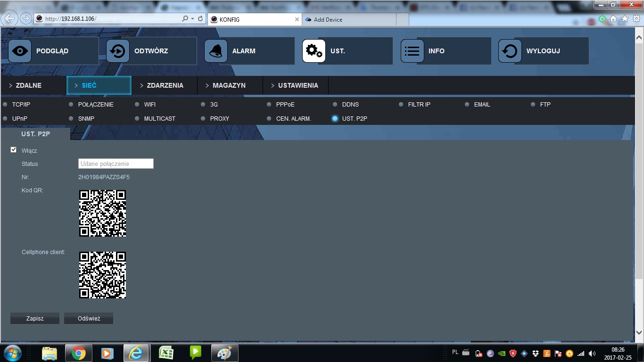The height and width of the screenshot is (362, 644).
Task: Select the UST. P2P radio option
Action: point(335,119)
